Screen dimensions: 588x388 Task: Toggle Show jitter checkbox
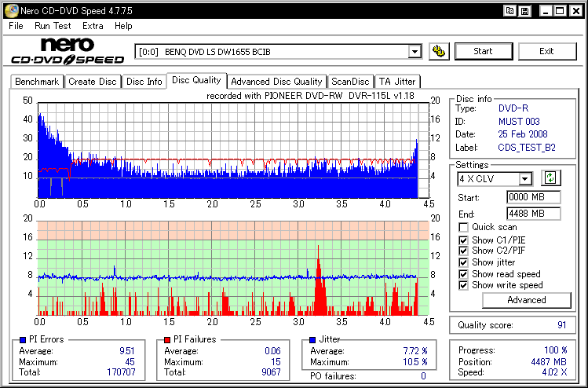click(x=463, y=262)
